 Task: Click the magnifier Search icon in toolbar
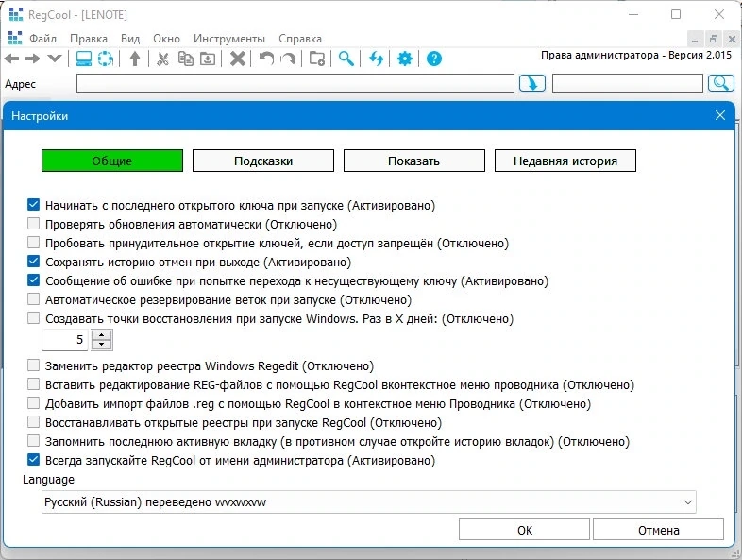click(346, 59)
